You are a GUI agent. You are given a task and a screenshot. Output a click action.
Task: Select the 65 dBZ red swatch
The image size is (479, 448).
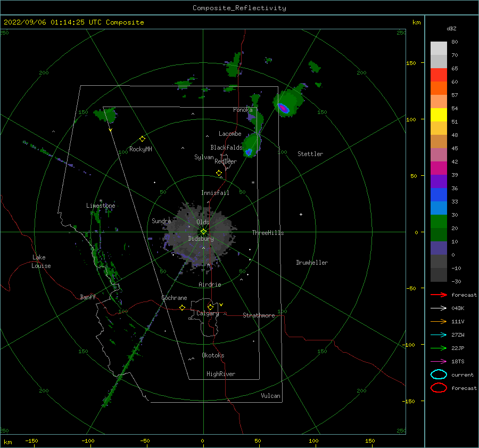tap(439, 75)
